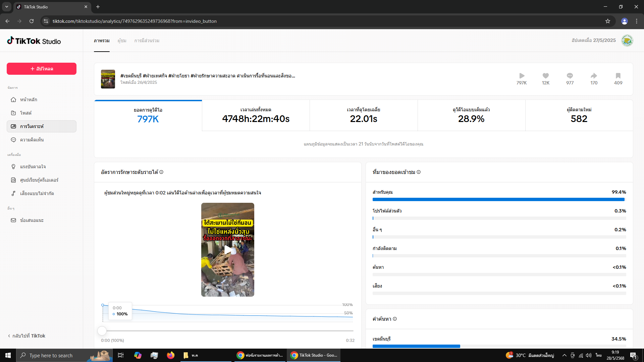Click the 'ค้นหา' traffic source row
Screen dimensions: 644x362
(x=499, y=271)
